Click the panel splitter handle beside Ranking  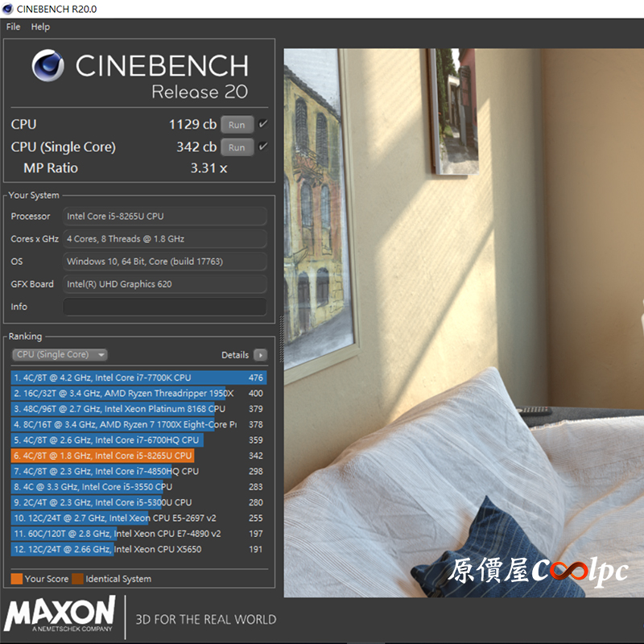pos(281,339)
